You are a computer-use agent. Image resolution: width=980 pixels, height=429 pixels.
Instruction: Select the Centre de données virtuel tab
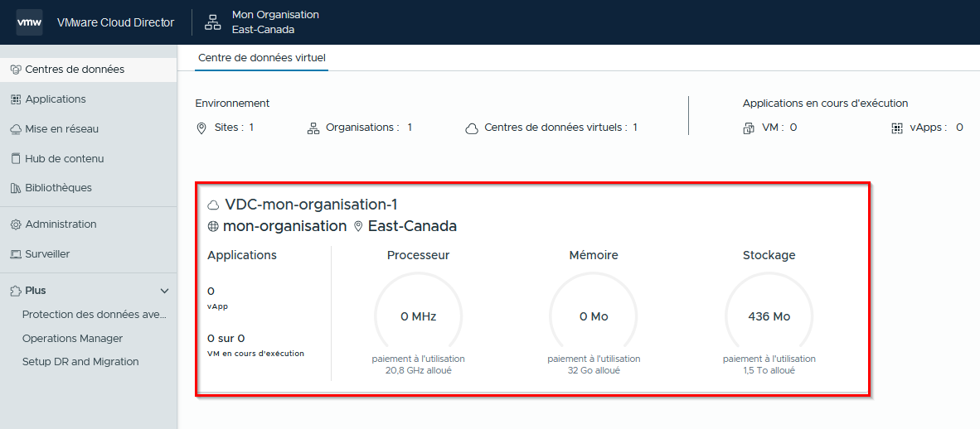coord(262,57)
